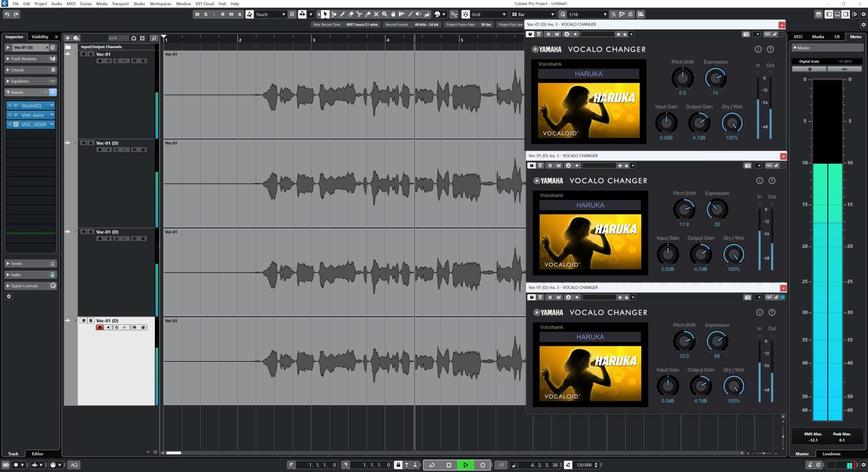Select the Zoom tool in the toolbar

384,14
